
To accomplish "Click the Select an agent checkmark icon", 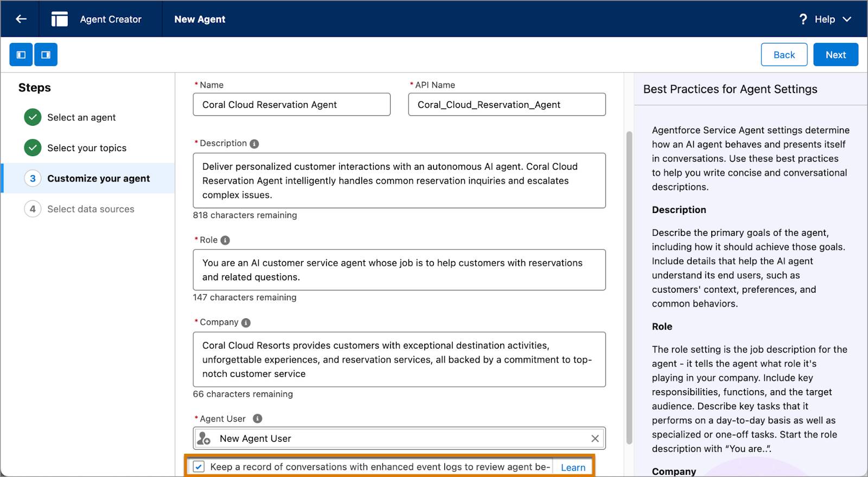I will [33, 117].
